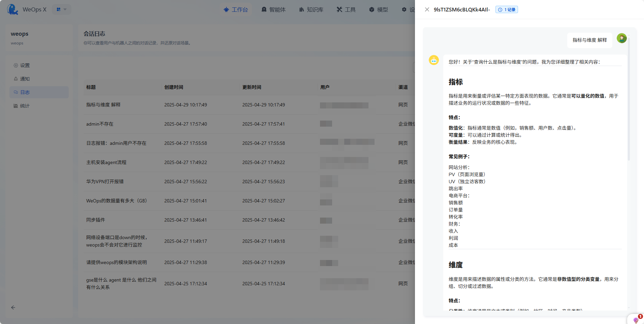644x324 pixels.
Task: Click 网页 channel in the first row
Action: 403,105
